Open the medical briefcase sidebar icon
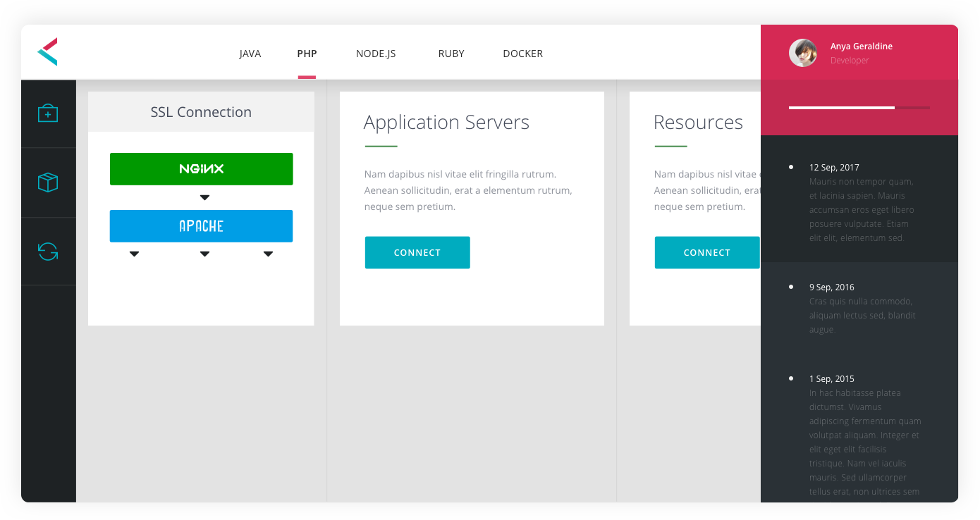 pos(48,113)
